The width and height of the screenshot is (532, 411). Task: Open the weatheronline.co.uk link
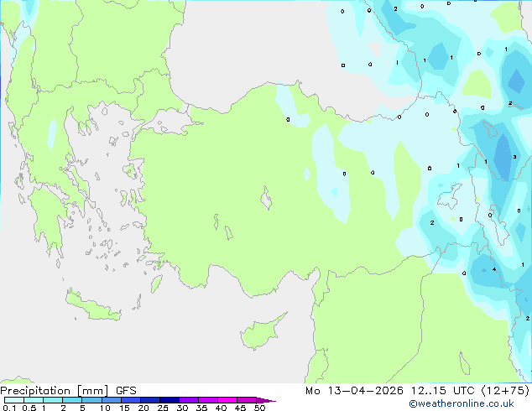tap(461, 403)
